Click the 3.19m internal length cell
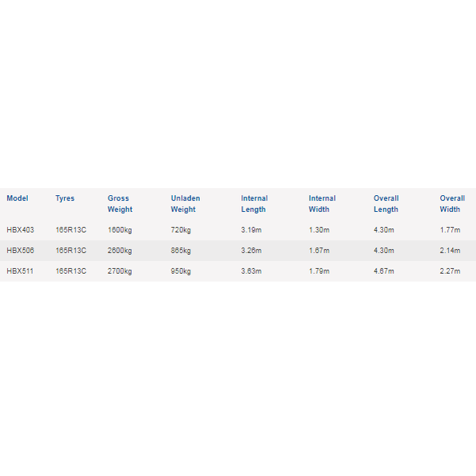This screenshot has width=476, height=476. tap(251, 230)
